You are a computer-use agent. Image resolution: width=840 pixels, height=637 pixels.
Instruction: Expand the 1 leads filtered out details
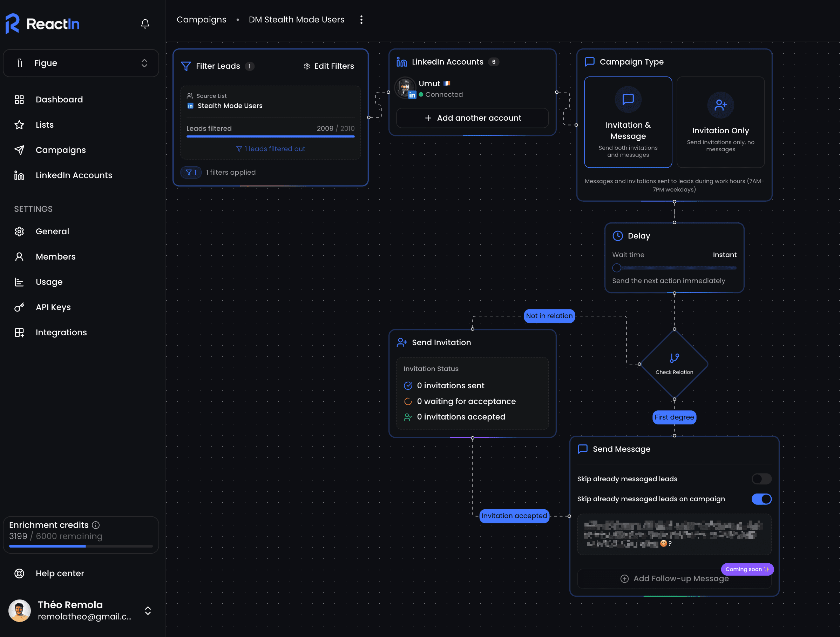[x=270, y=149]
